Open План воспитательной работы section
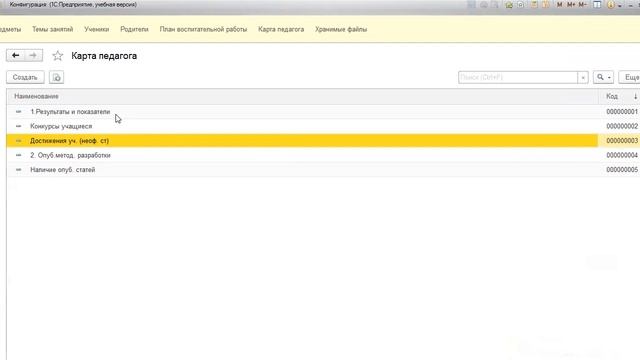This screenshot has width=640, height=360. pos(203,29)
